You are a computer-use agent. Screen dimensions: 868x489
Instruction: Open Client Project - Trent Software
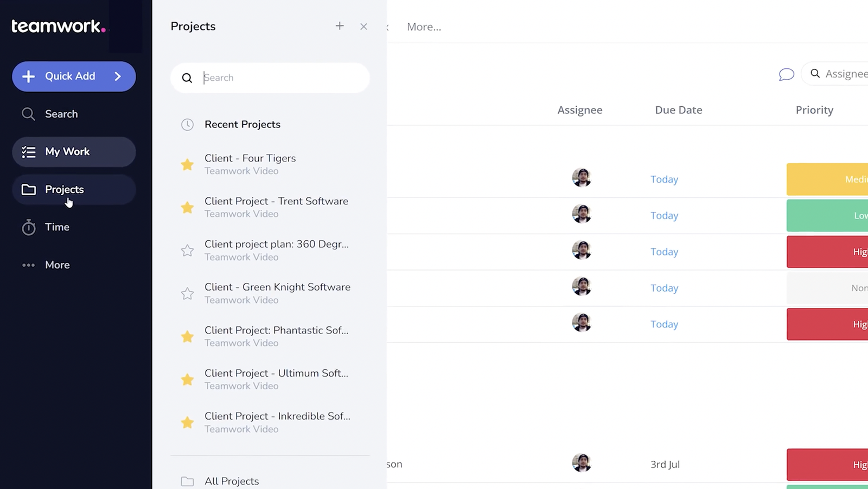tap(276, 201)
